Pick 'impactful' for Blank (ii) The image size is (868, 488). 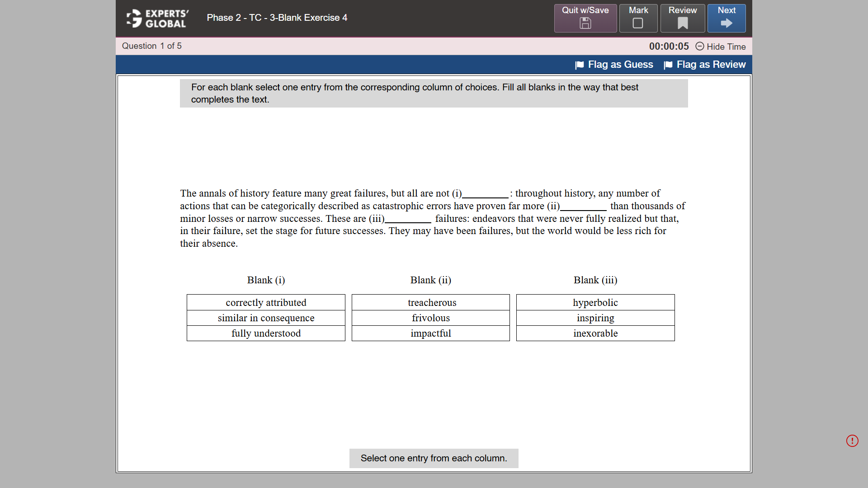point(431,333)
